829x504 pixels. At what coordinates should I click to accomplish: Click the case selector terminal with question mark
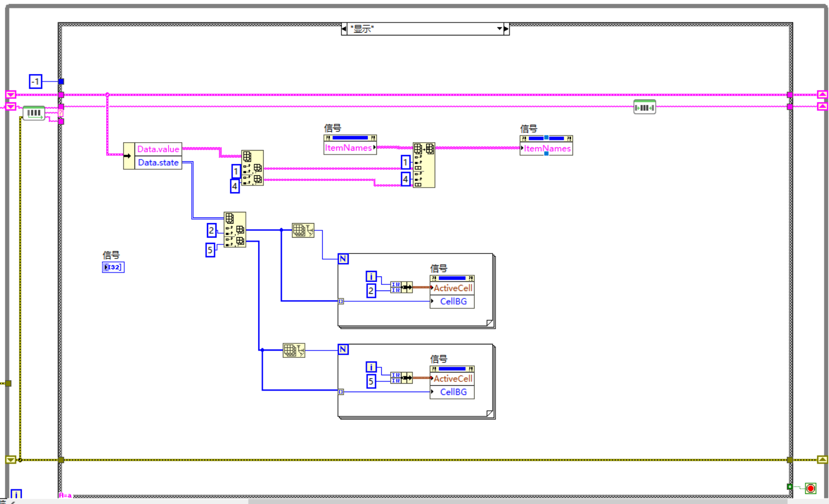tap(61, 113)
